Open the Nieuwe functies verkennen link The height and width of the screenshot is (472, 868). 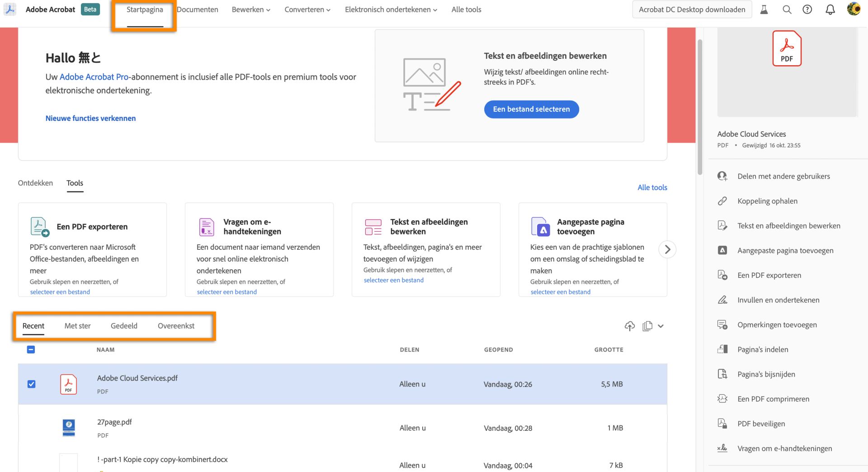90,118
